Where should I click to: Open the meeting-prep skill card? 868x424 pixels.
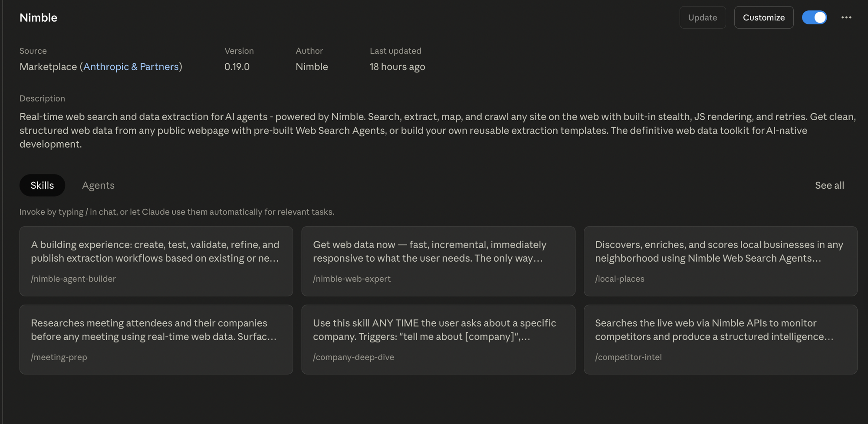pyautogui.click(x=156, y=339)
